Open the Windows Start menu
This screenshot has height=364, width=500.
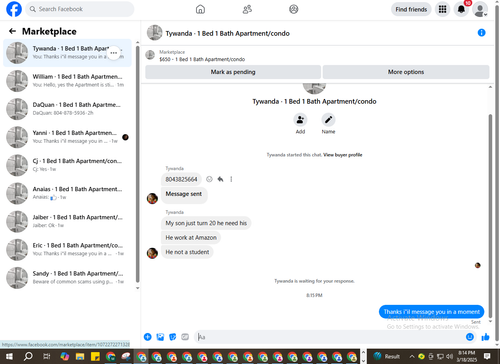[9, 356]
